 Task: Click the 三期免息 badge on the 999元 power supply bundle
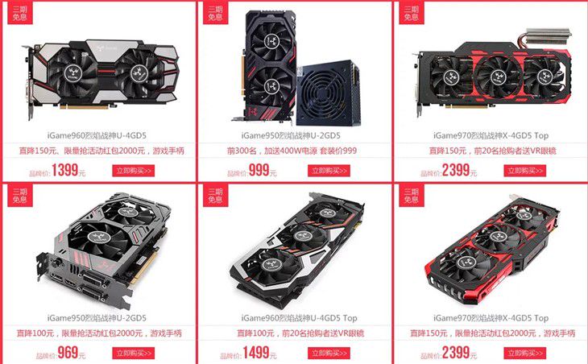pos(216,13)
